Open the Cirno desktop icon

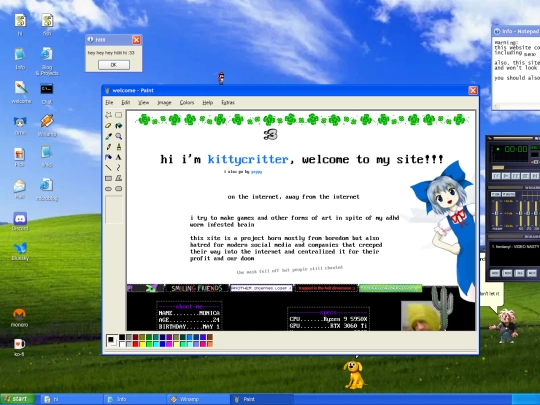coord(20,126)
